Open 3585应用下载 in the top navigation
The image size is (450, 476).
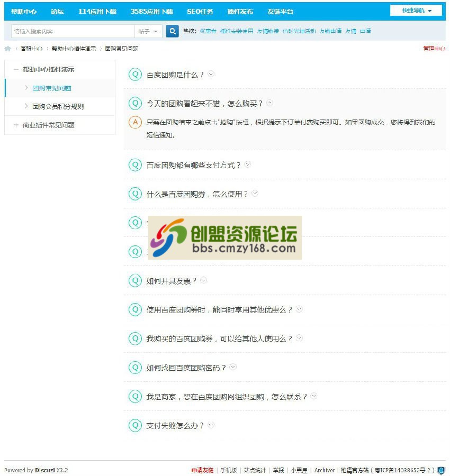tap(152, 12)
